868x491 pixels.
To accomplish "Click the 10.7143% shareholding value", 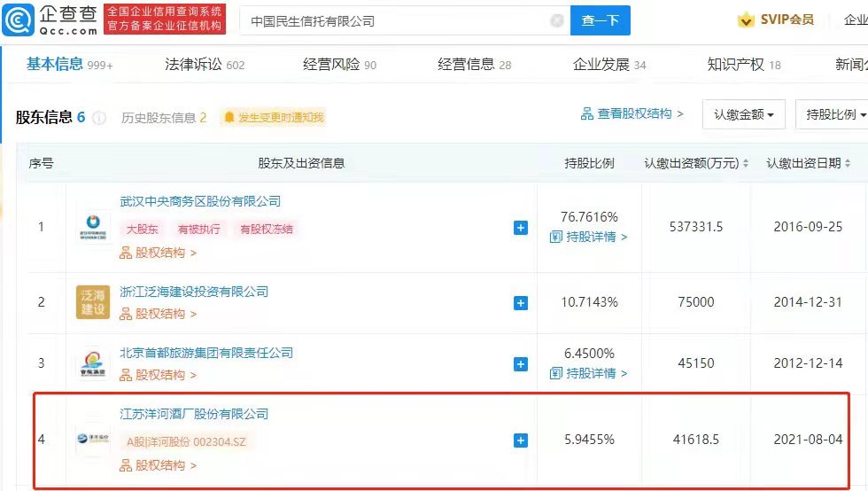I will pyautogui.click(x=589, y=302).
